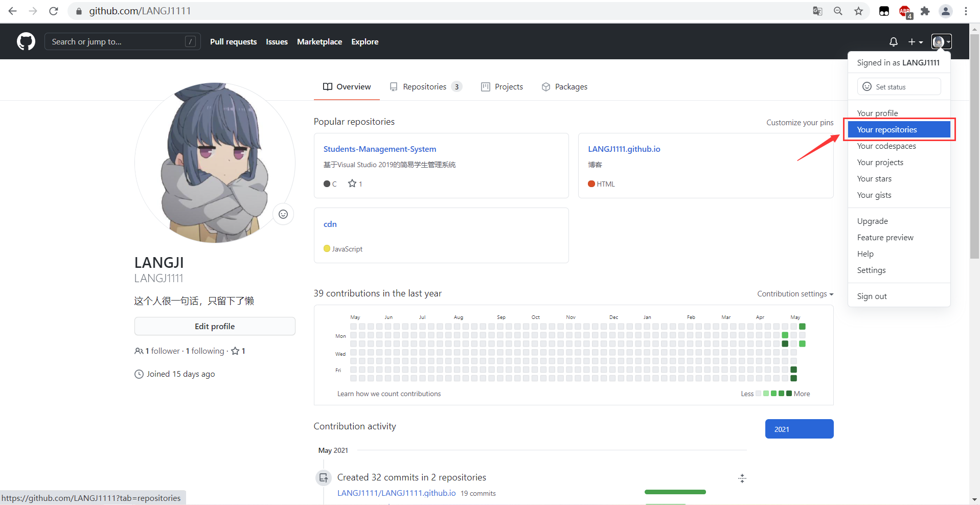Click Customize your pins
This screenshot has width=980, height=505.
800,123
